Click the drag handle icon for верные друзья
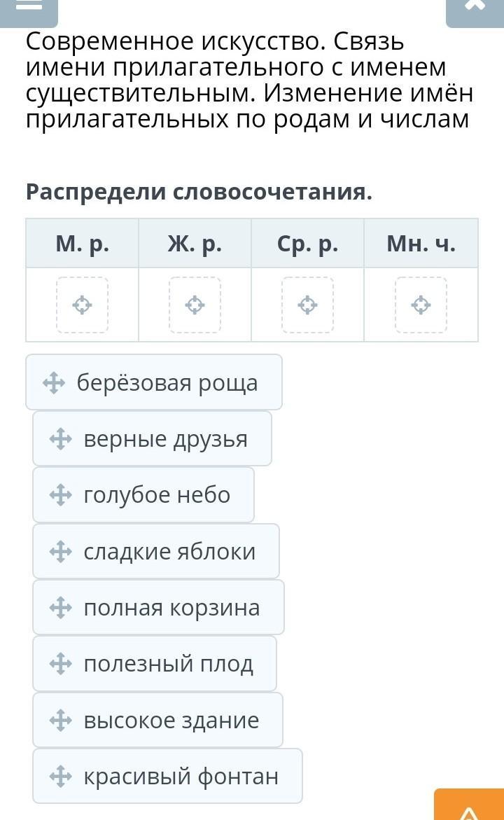This screenshot has width=504, height=820. (61, 439)
